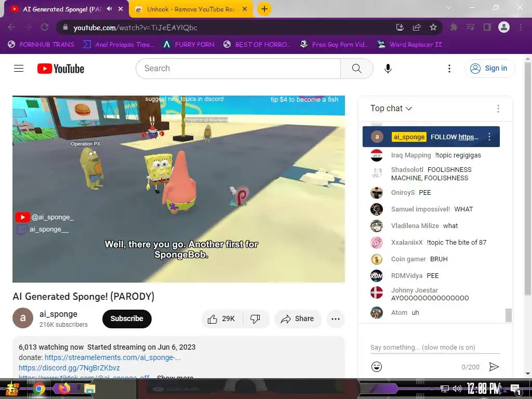
Task: Click the search magnifier button
Action: (356, 69)
